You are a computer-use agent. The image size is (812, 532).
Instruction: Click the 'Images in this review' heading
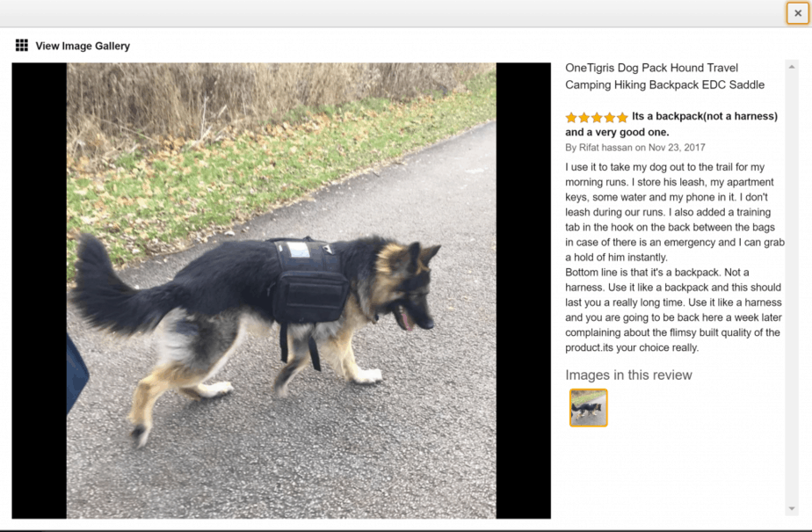point(628,375)
